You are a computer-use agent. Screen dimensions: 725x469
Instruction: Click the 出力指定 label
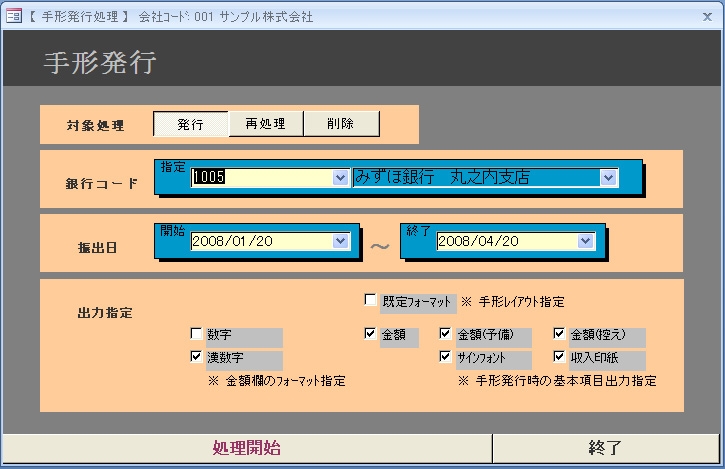pyautogui.click(x=105, y=313)
